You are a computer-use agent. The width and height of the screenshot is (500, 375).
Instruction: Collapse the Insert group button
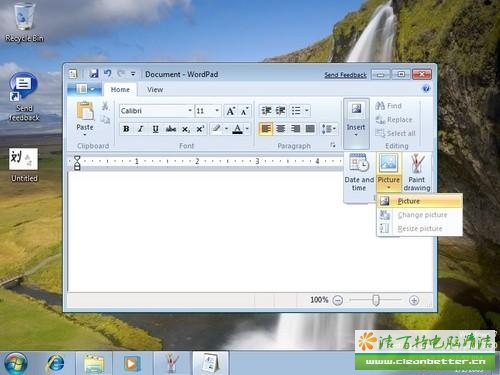click(x=356, y=123)
